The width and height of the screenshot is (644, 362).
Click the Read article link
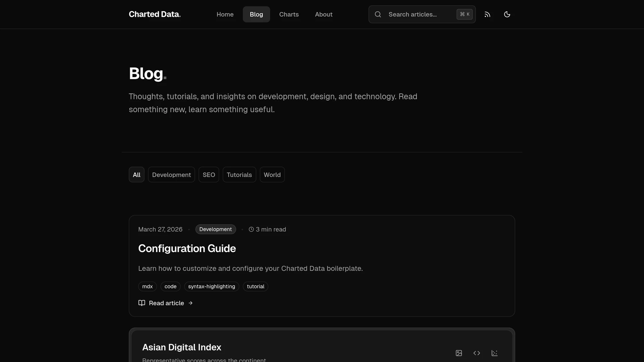tap(166, 303)
